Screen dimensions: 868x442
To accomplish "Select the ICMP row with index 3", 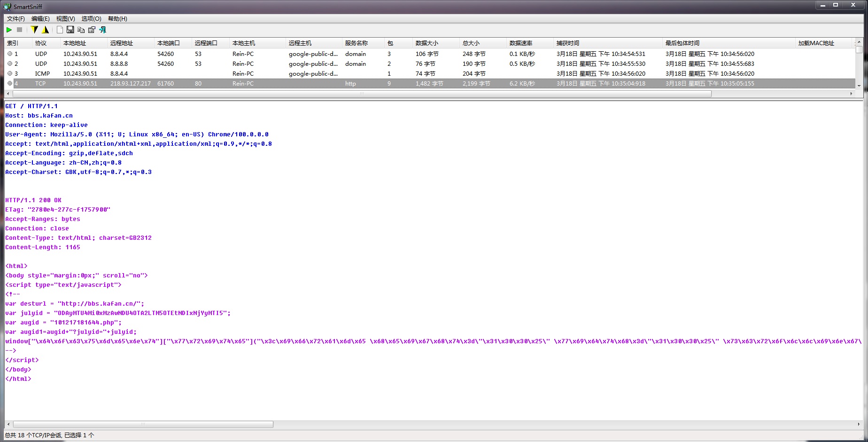I will tap(42, 74).
